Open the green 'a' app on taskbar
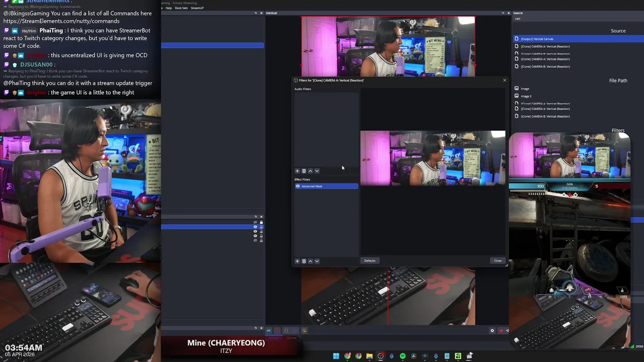The width and height of the screenshot is (644, 362). [x=458, y=356]
